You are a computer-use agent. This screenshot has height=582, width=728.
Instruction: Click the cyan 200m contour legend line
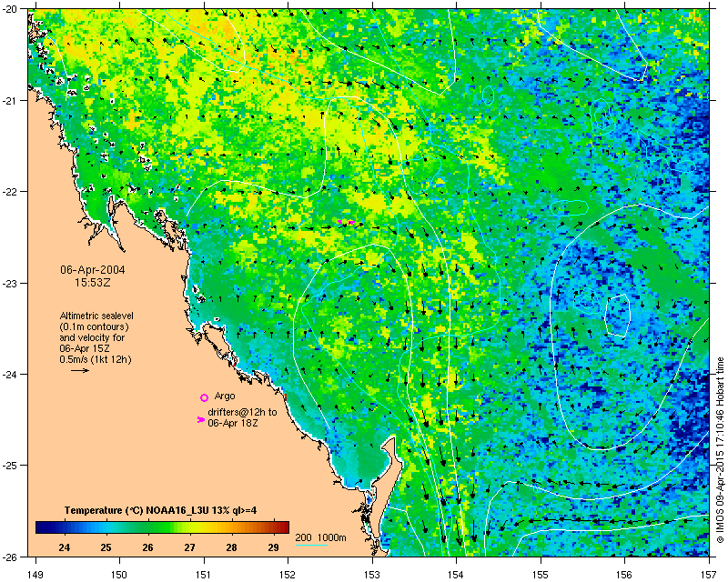pos(311,545)
